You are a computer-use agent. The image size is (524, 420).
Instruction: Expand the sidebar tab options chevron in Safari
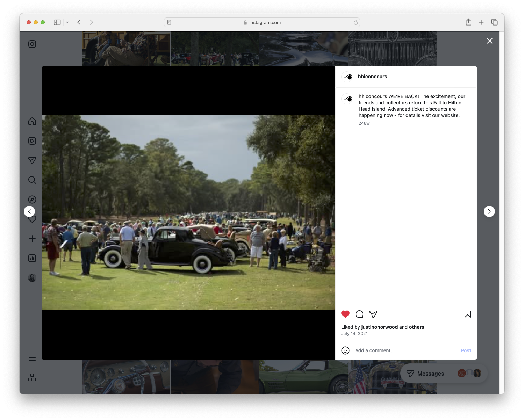click(67, 22)
